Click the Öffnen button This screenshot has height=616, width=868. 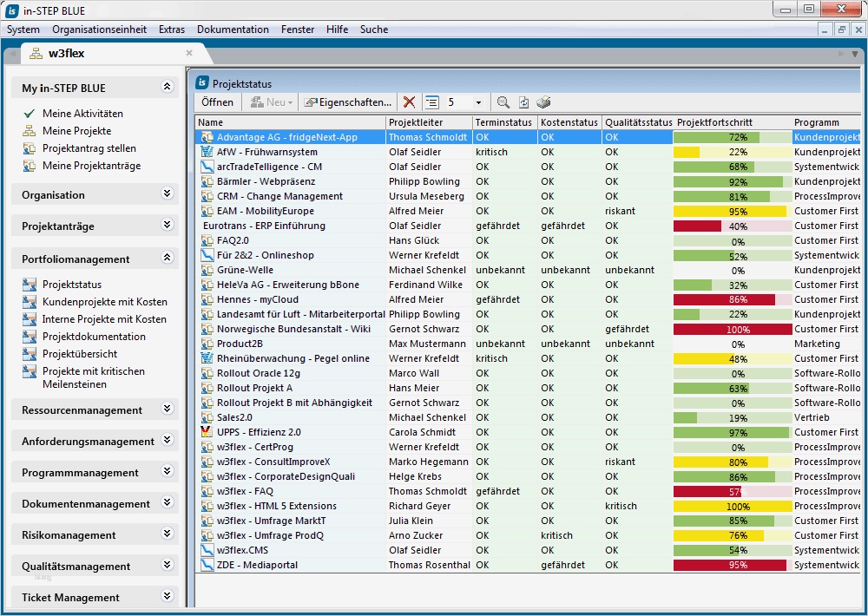[217, 102]
